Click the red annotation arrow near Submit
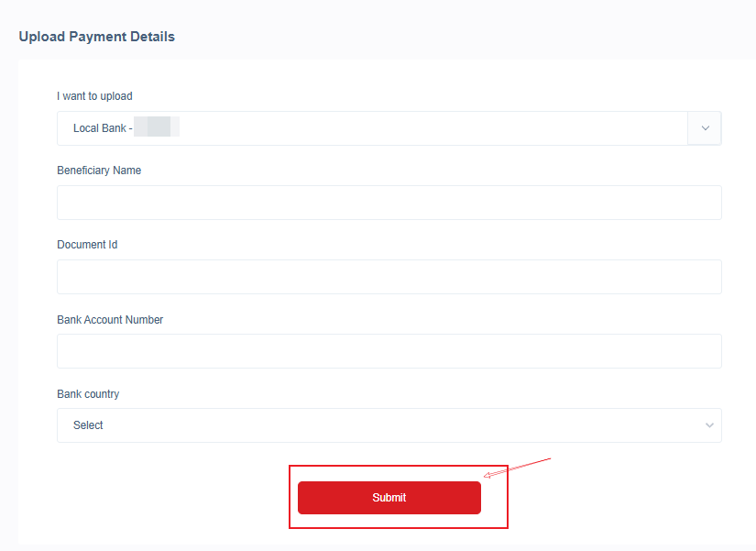The height and width of the screenshot is (551, 756). pyautogui.click(x=517, y=468)
